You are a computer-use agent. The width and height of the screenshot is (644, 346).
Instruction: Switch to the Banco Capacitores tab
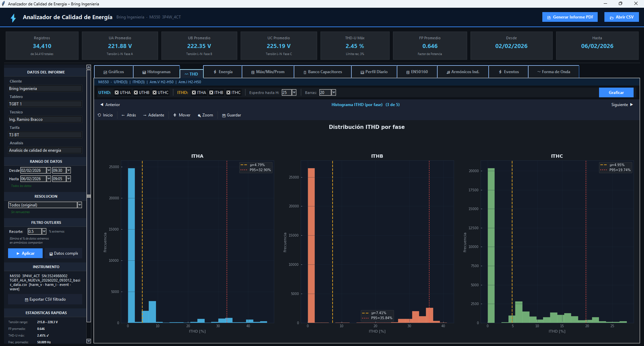pyautogui.click(x=322, y=72)
